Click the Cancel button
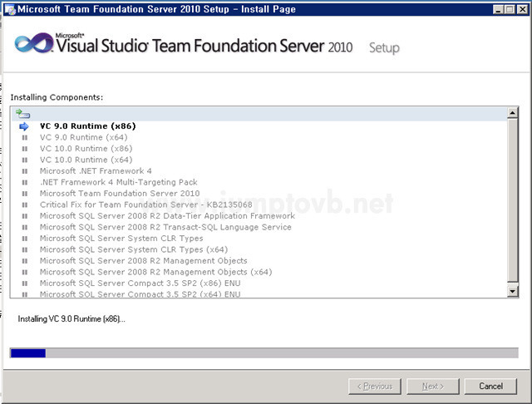Screen dimensions: 532x404 490,386
